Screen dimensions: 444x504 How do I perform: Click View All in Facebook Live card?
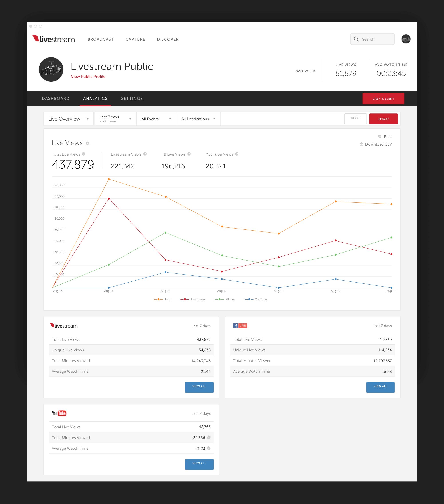pos(380,387)
